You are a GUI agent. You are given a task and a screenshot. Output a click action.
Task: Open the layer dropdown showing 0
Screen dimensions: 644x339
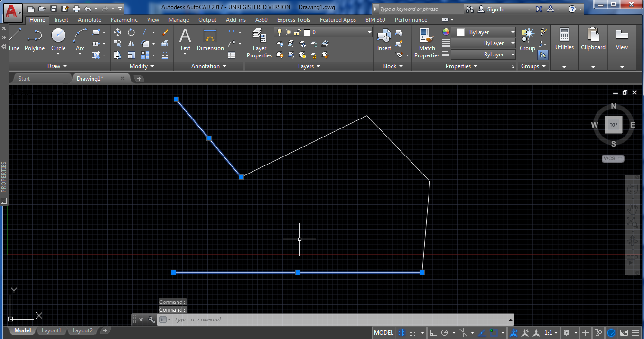[323, 32]
